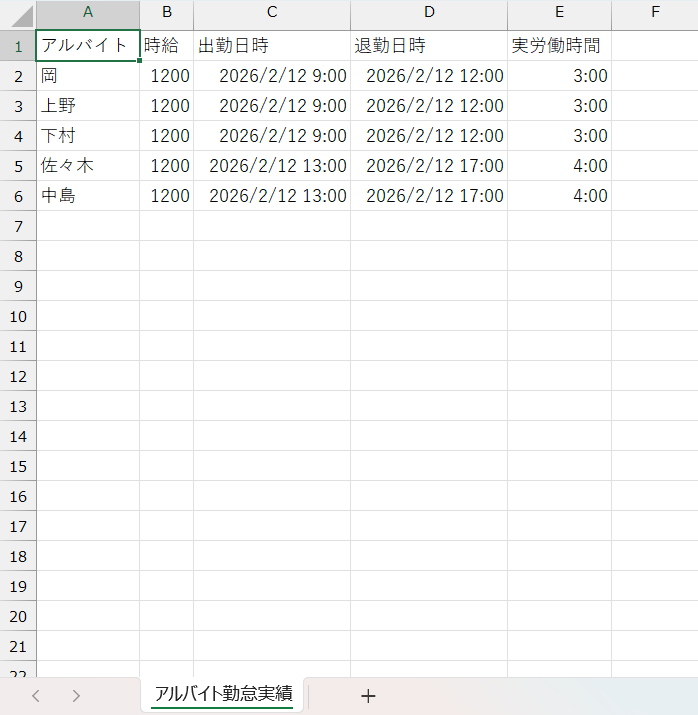Add a new sheet with plus icon
Viewport: 698px width, 715px height.
pos(368,696)
